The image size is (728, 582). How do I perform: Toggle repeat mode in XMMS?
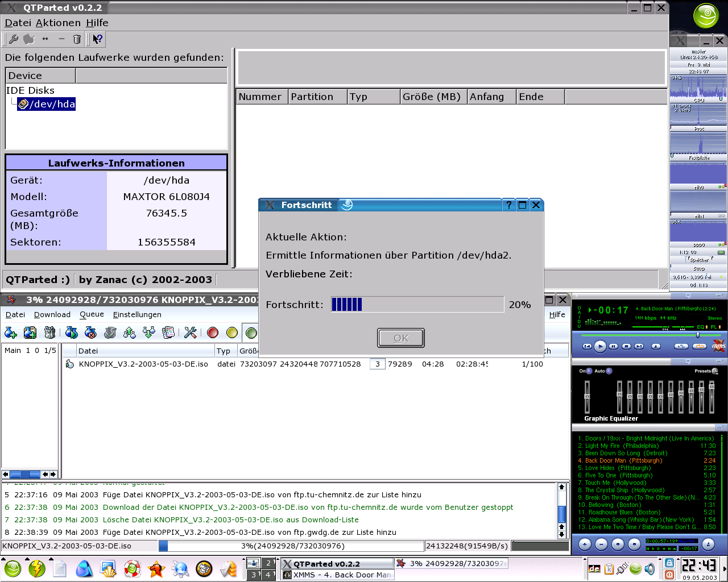[700, 346]
